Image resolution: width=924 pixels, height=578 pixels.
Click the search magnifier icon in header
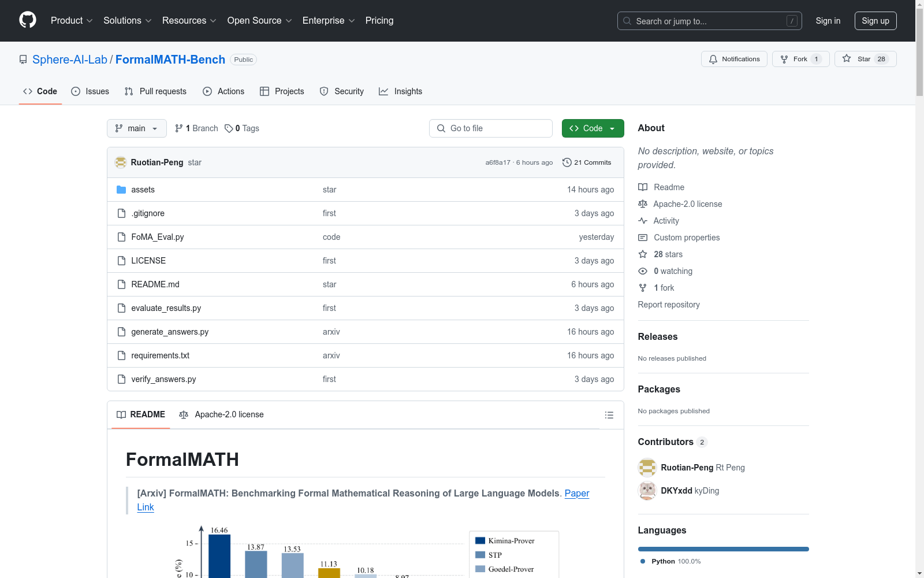point(627,21)
